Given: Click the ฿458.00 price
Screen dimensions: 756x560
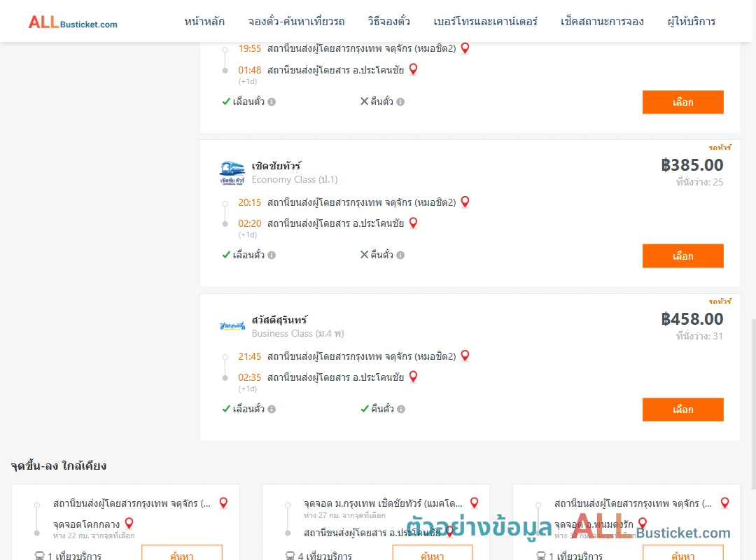Looking at the screenshot, I should point(692,318).
